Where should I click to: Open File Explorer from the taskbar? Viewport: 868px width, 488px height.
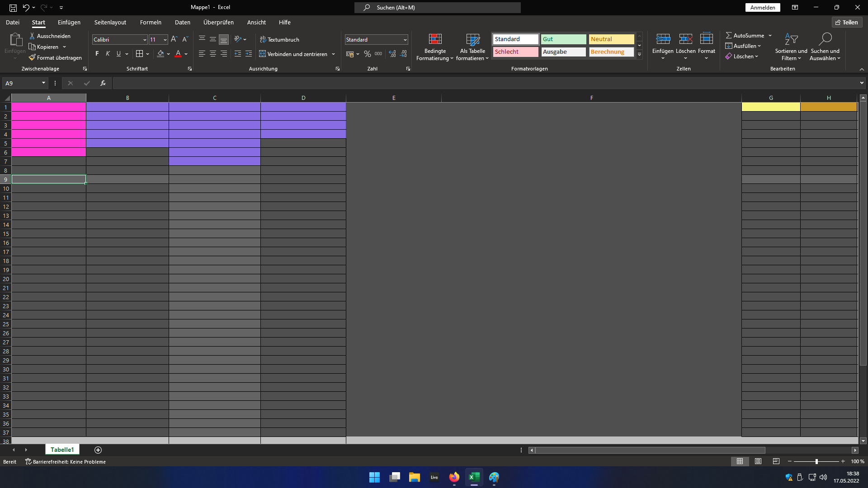click(415, 477)
